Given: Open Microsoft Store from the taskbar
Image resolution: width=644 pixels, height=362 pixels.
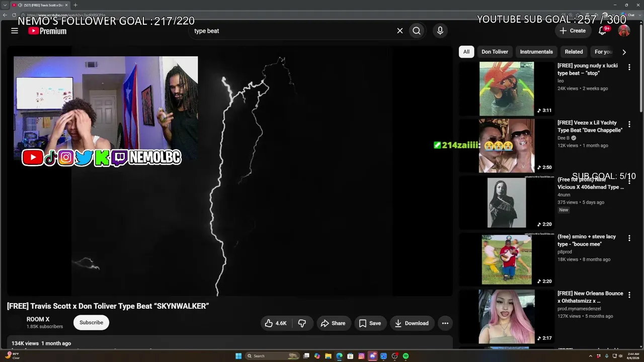Looking at the screenshot, I should 350,356.
